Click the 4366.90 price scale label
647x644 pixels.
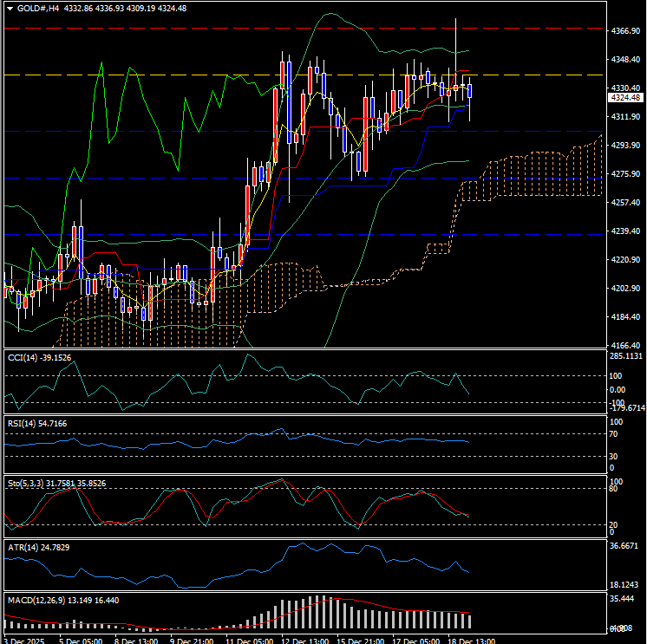point(625,31)
